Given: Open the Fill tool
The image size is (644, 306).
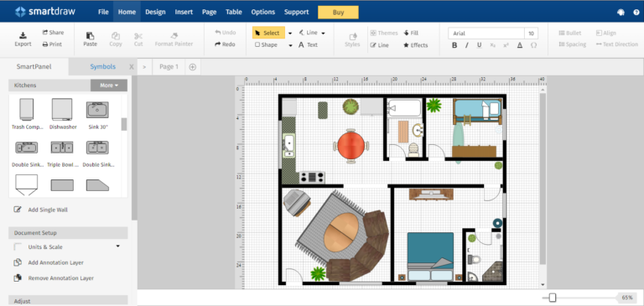Looking at the screenshot, I should (x=411, y=33).
